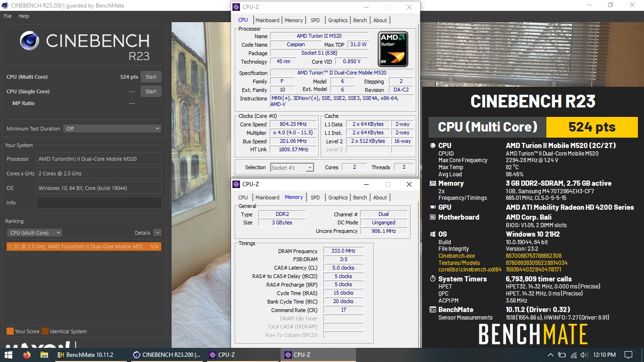
Task: Click the AMD Turion 64 logo in CPU-Z
Action: 393,49
